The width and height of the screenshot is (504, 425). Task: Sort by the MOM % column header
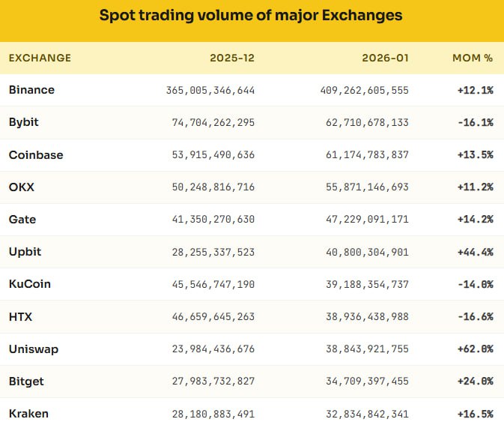pyautogui.click(x=473, y=58)
